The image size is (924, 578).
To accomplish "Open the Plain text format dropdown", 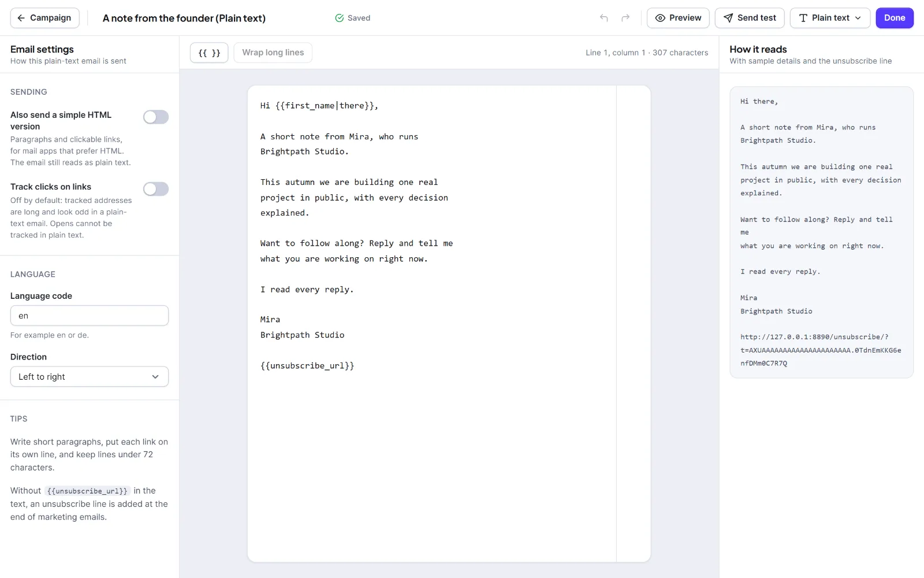I will pos(830,18).
